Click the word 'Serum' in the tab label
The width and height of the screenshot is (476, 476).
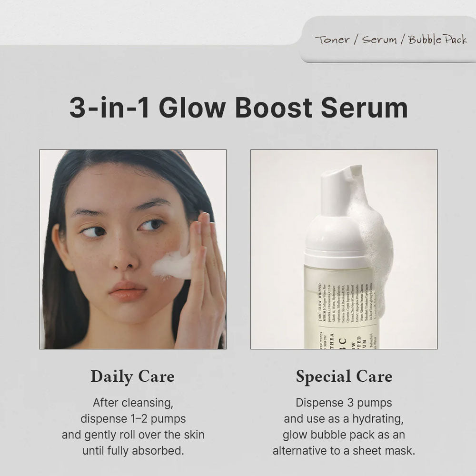pos(379,40)
